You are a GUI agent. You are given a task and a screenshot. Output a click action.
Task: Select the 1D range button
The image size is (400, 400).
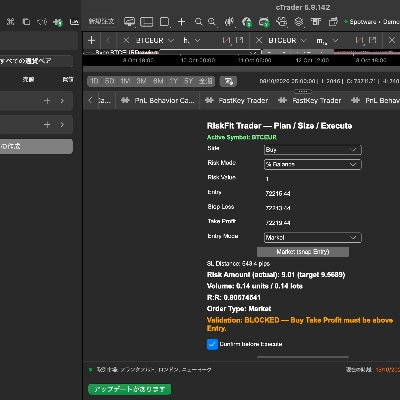pyautogui.click(x=94, y=81)
